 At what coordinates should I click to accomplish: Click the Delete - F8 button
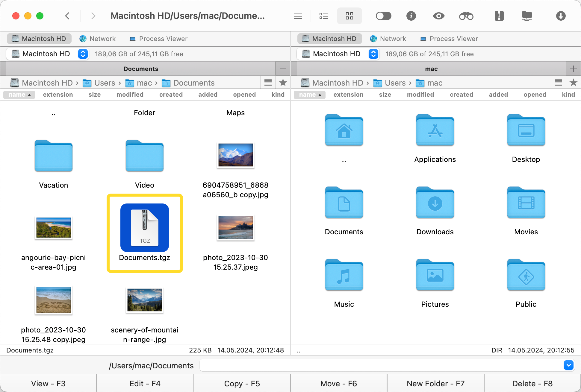pyautogui.click(x=532, y=383)
